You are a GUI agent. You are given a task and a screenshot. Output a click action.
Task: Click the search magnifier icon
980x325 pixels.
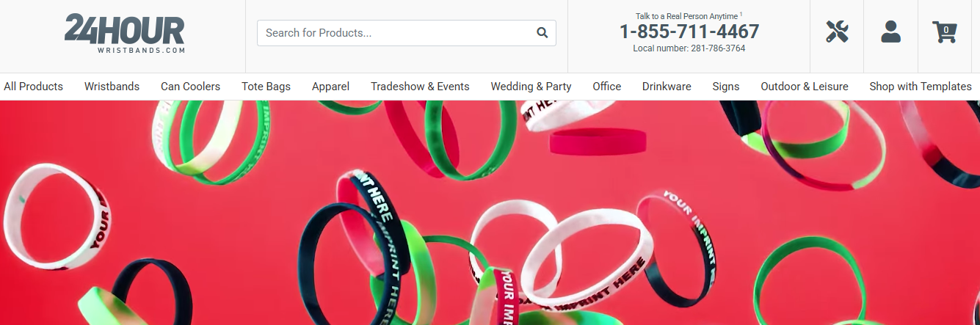pyautogui.click(x=542, y=32)
